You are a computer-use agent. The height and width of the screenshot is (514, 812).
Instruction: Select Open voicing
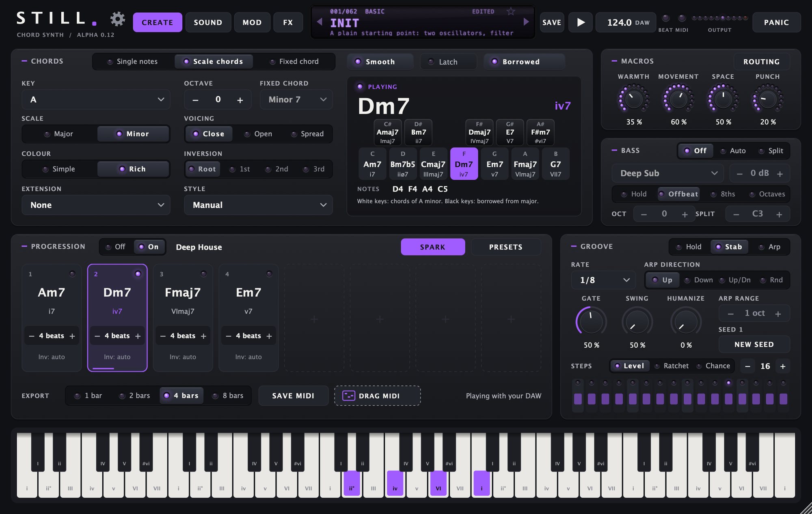pyautogui.click(x=258, y=134)
